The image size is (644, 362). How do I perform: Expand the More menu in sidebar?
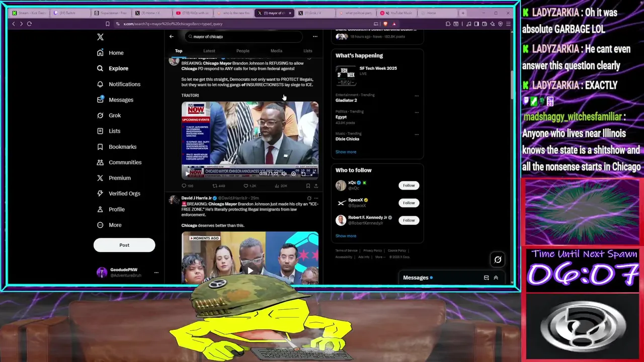[x=109, y=225]
